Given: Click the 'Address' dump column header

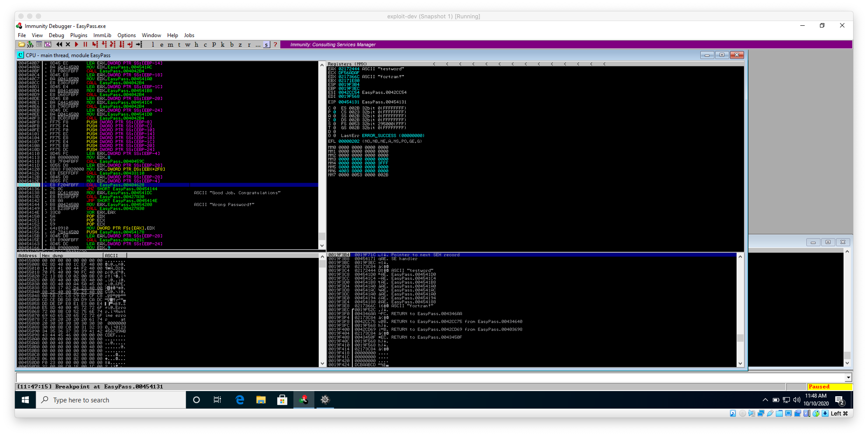Looking at the screenshot, I should coord(29,255).
